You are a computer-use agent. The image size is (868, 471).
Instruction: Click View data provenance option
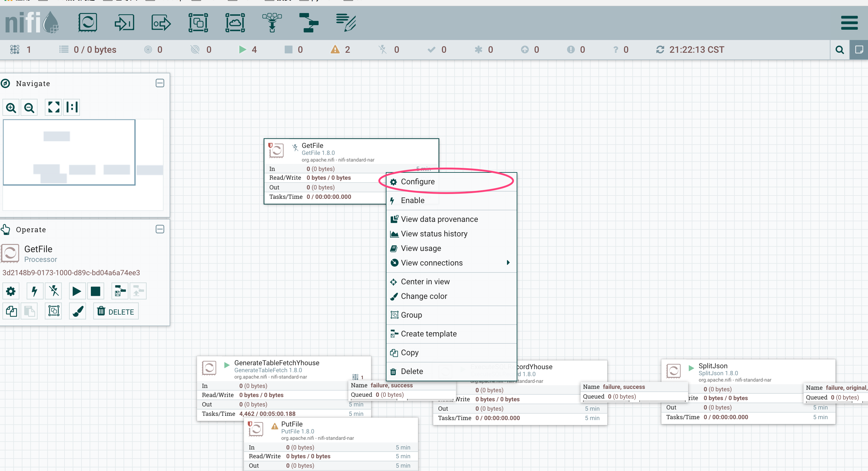(x=439, y=219)
